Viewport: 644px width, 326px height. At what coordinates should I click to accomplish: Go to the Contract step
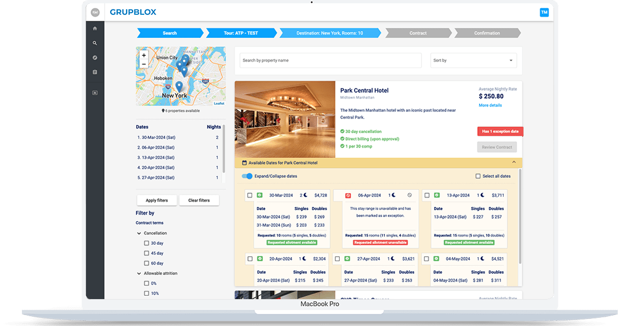418,33
